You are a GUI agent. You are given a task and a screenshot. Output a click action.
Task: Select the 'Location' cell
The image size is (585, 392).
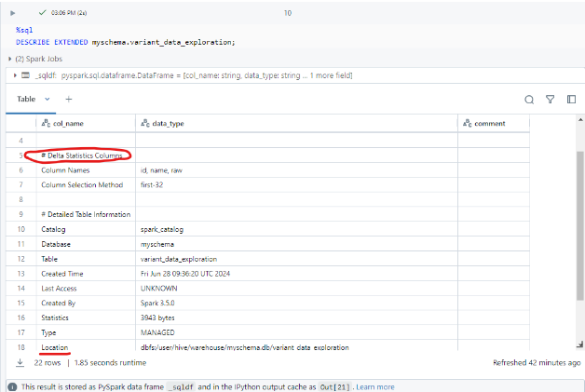click(86, 345)
